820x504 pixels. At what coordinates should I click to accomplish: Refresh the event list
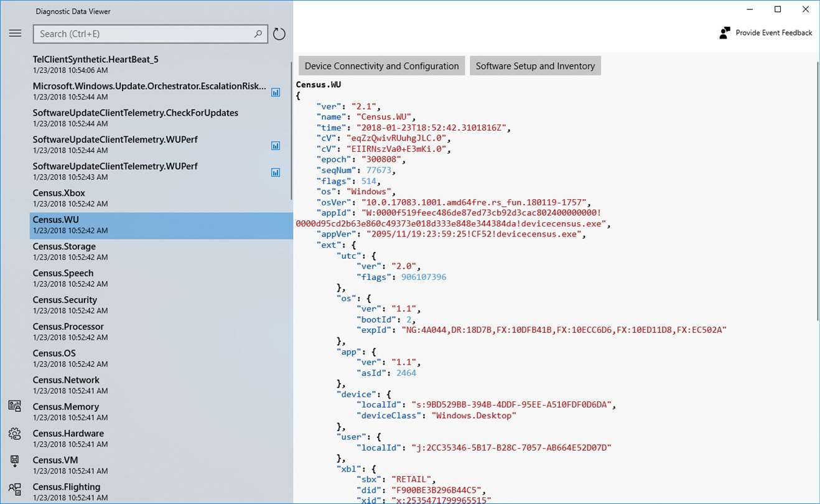pos(279,34)
